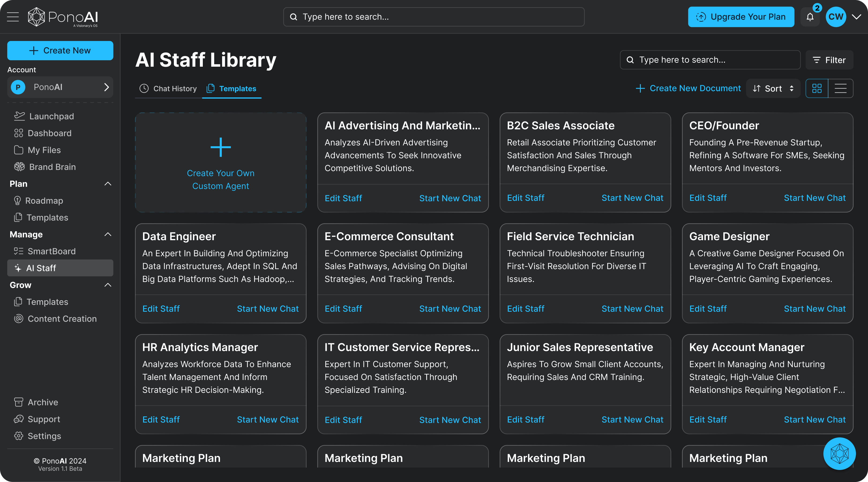Edit Staff for E-Commerce Consultant

pyautogui.click(x=343, y=308)
